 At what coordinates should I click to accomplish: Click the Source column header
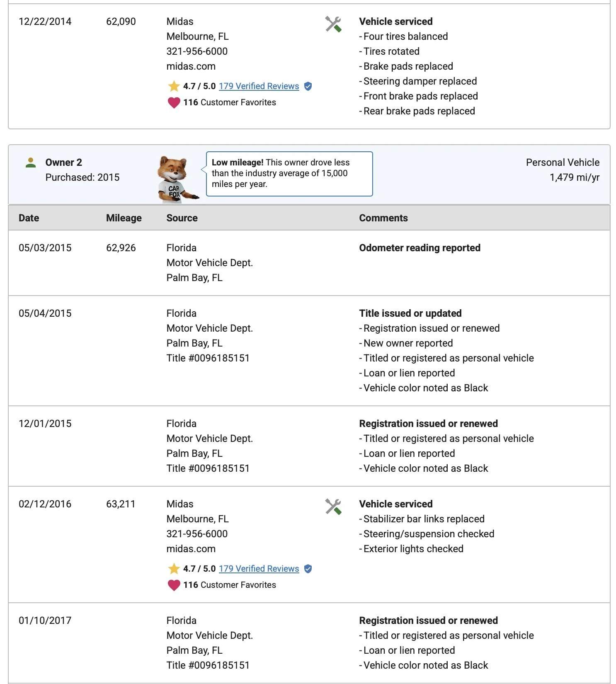pyautogui.click(x=182, y=218)
